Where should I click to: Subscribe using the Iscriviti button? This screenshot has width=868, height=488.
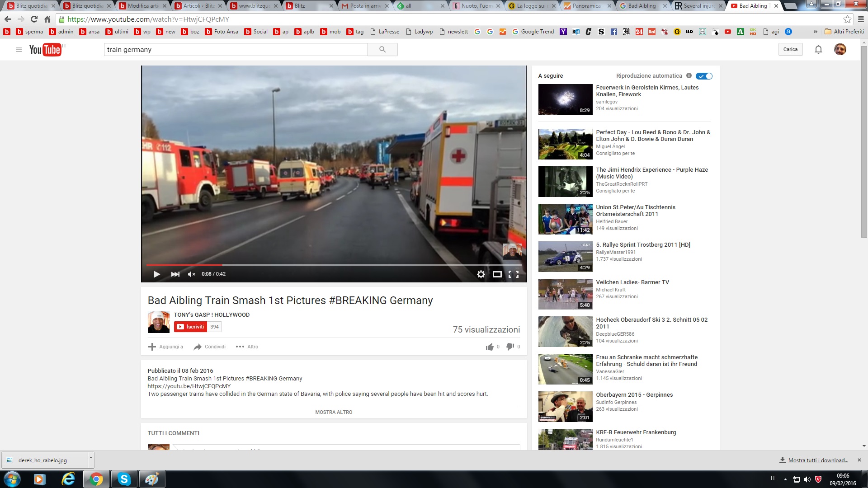coord(190,327)
